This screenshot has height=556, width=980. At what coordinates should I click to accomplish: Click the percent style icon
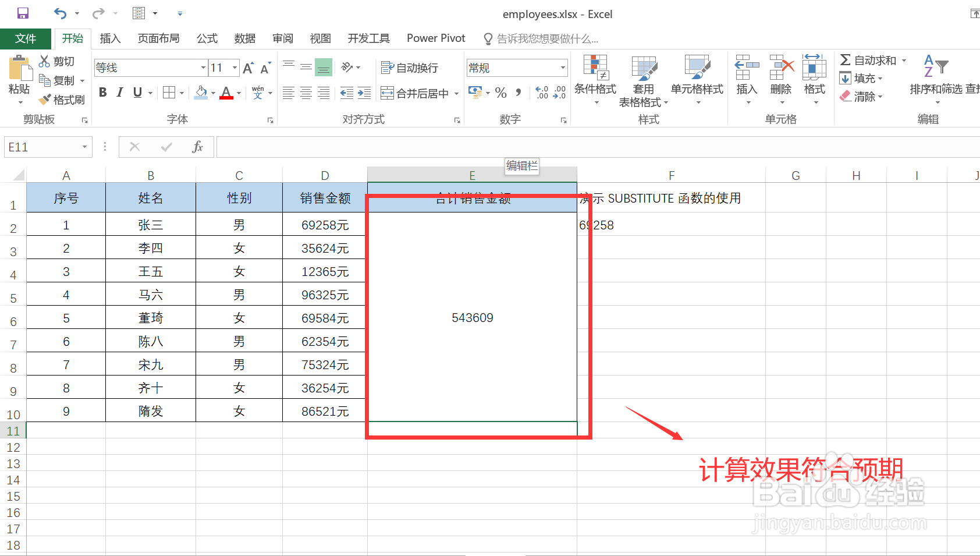coord(500,92)
